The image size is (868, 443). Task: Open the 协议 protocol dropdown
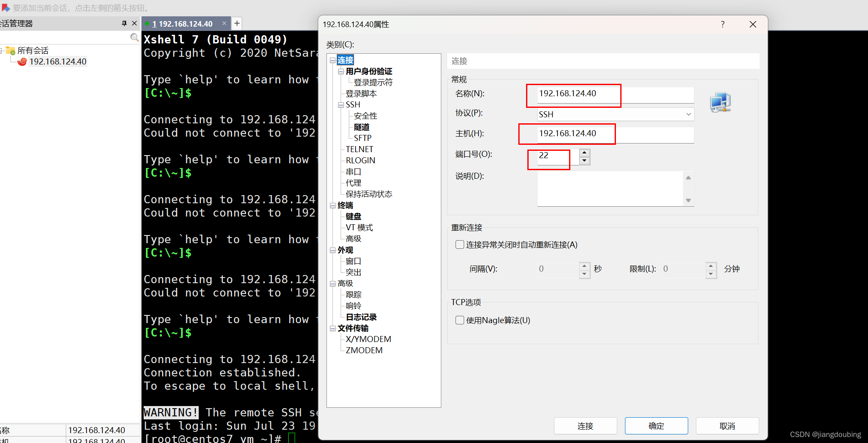point(689,114)
